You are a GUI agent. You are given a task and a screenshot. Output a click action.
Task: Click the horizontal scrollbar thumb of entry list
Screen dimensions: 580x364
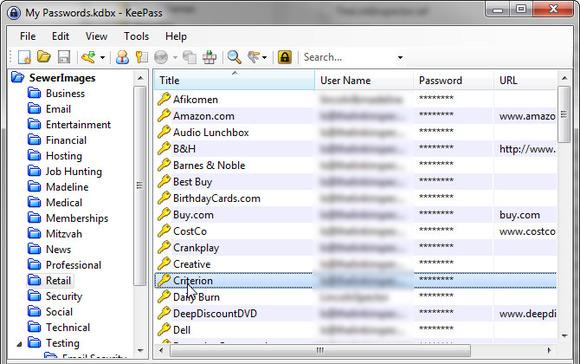[x=320, y=350]
